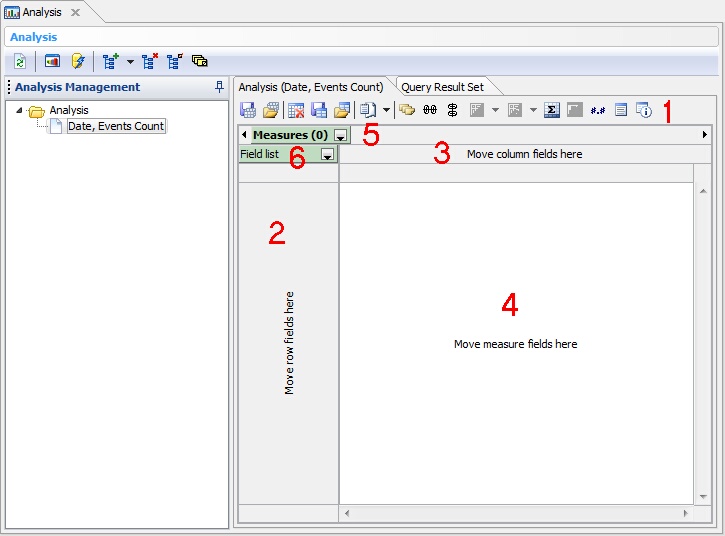Click the add tree node icon with green plus
This screenshot has width=725, height=536.
(111, 61)
